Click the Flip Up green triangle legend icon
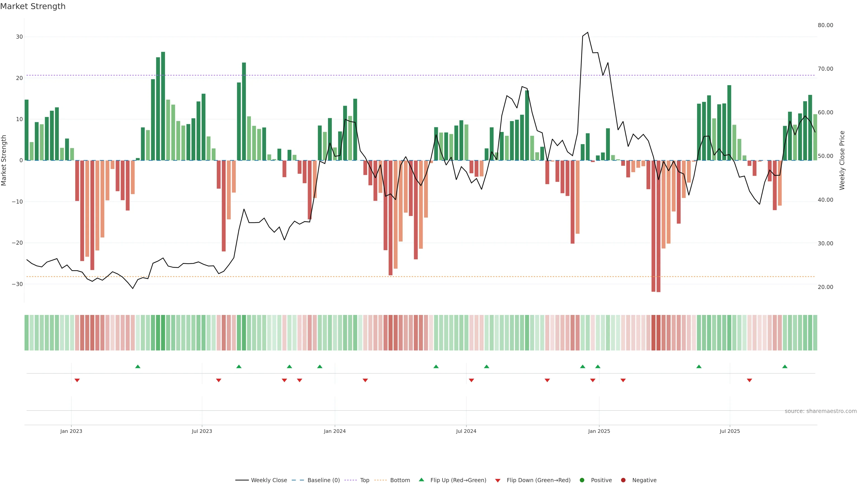The image size is (868, 488). (x=421, y=480)
